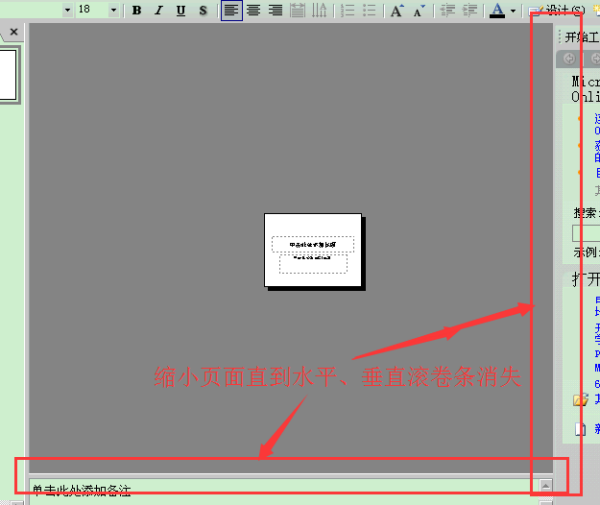This screenshot has width=600, height=505.
Task: Center the text alignment
Action: pyautogui.click(x=253, y=10)
